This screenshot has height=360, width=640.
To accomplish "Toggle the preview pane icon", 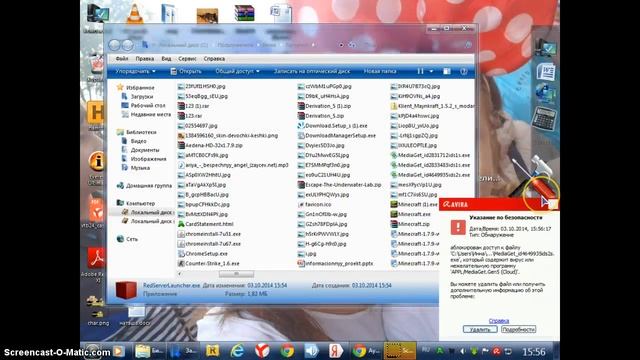I will coord(447,71).
